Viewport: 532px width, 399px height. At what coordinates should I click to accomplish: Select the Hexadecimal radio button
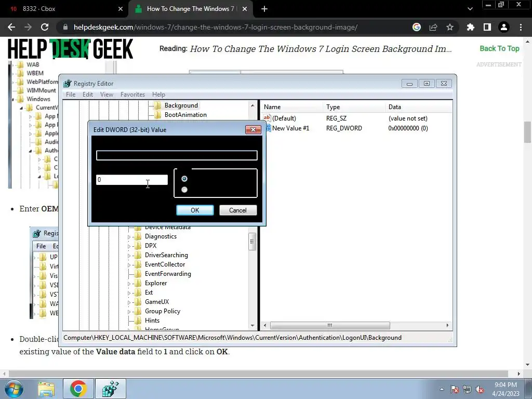(184, 179)
